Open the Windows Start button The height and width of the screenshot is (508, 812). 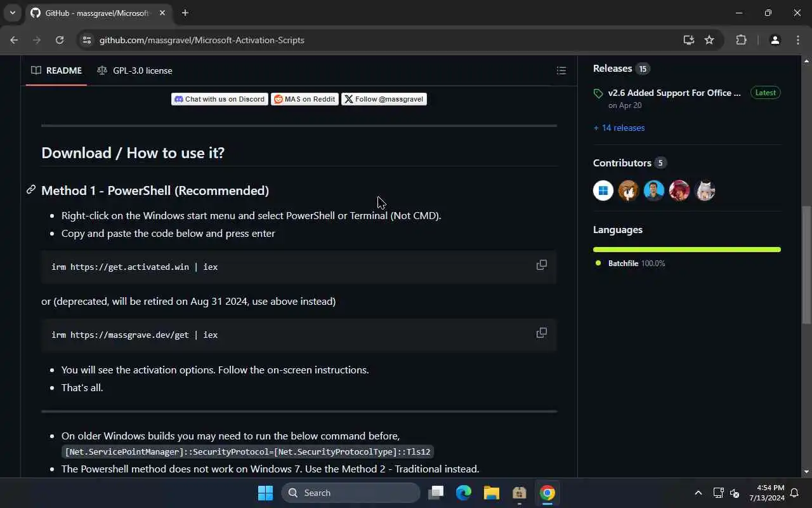point(265,493)
